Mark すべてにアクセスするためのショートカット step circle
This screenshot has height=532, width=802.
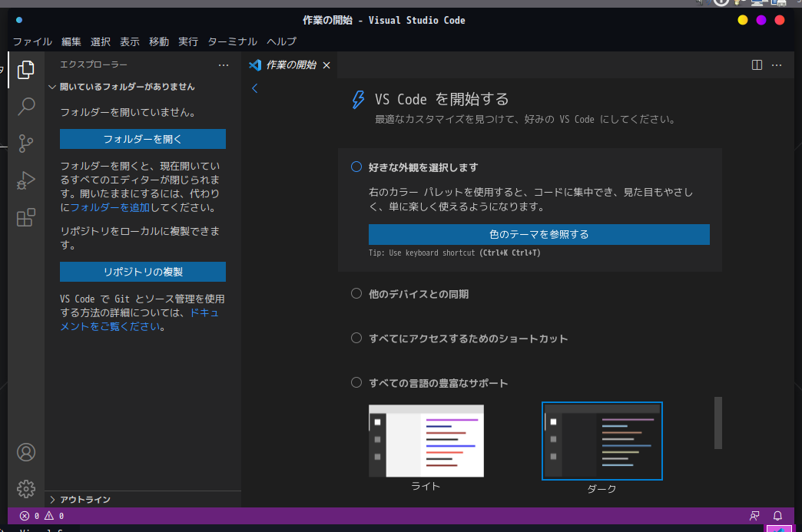pyautogui.click(x=356, y=338)
